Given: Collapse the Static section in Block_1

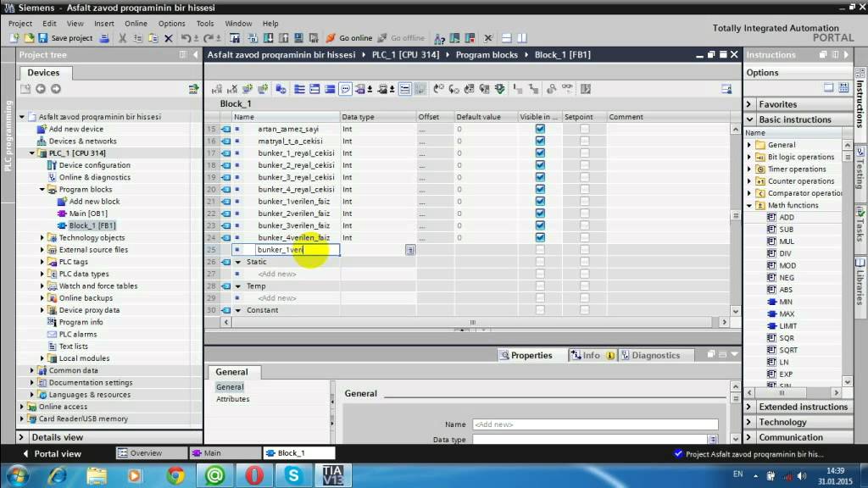Looking at the screenshot, I should tap(238, 263).
